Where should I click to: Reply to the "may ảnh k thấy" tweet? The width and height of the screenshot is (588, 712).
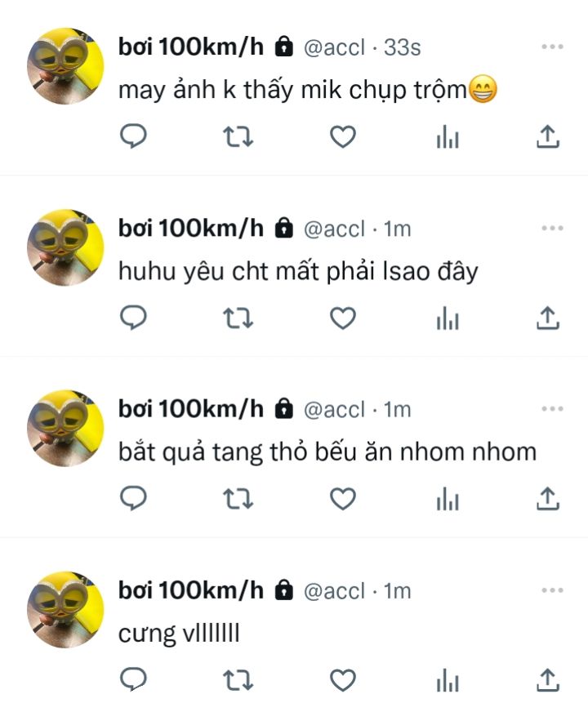point(133,136)
